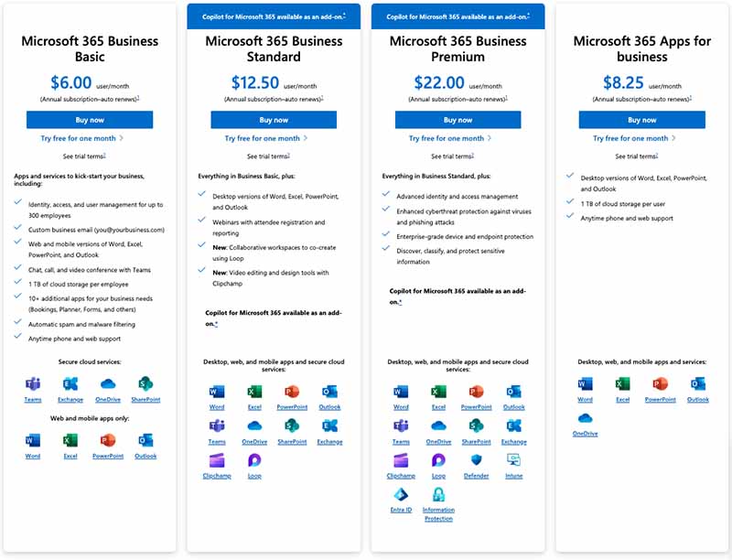
Task: Open the Clipchamp icon in Business Standard
Action: point(217,460)
